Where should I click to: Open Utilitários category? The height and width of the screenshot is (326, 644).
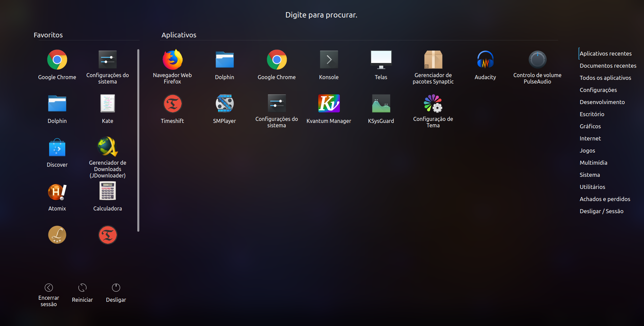593,187
